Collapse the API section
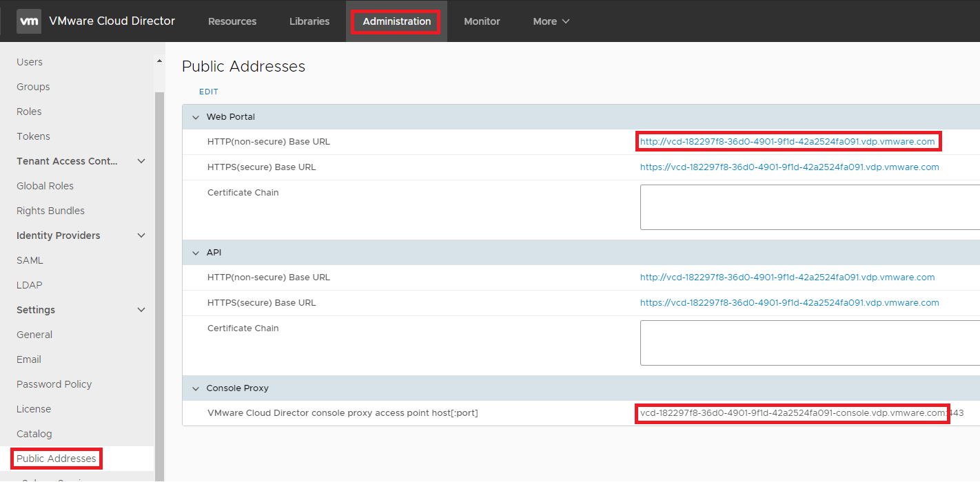The image size is (980, 482). tap(196, 252)
